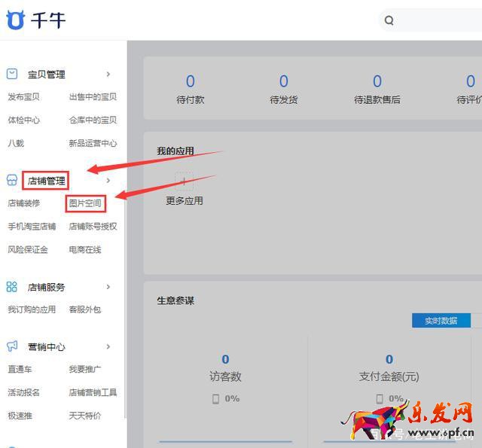Expand the 店铺服务 chevron arrow
The image size is (482, 448).
108,287
